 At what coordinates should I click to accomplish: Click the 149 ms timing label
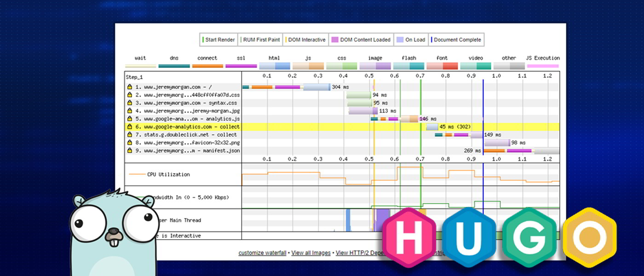493,135
